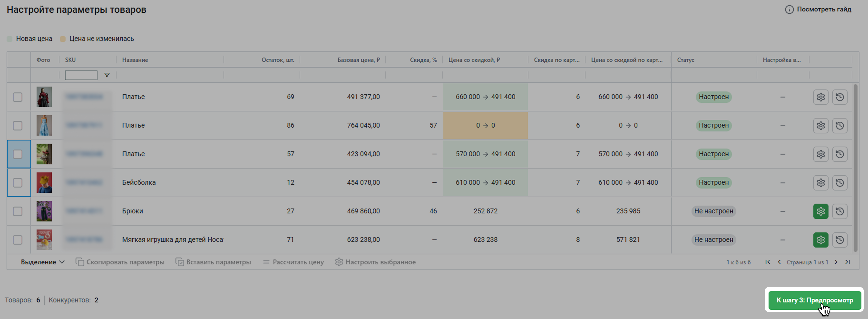
Task: Click Скопировать параметры toolbar item
Action: click(x=120, y=262)
